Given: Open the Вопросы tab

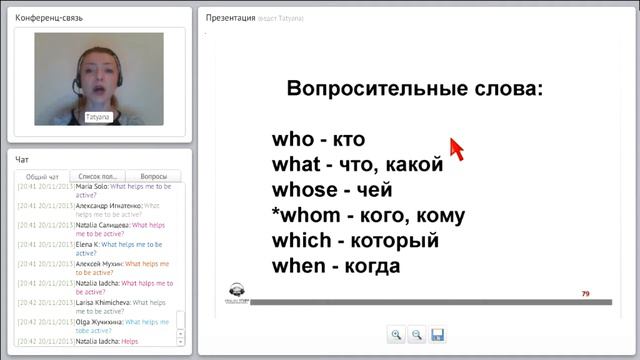Looking at the screenshot, I should 153,176.
